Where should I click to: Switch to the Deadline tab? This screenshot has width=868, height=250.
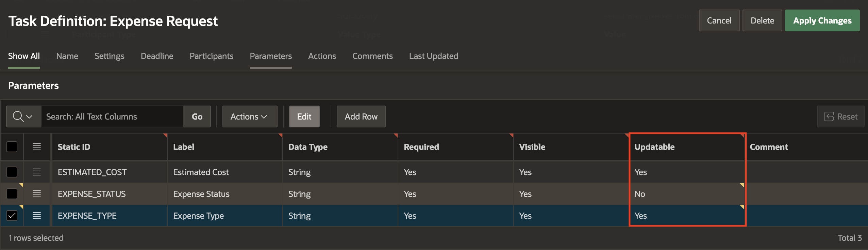tap(157, 56)
